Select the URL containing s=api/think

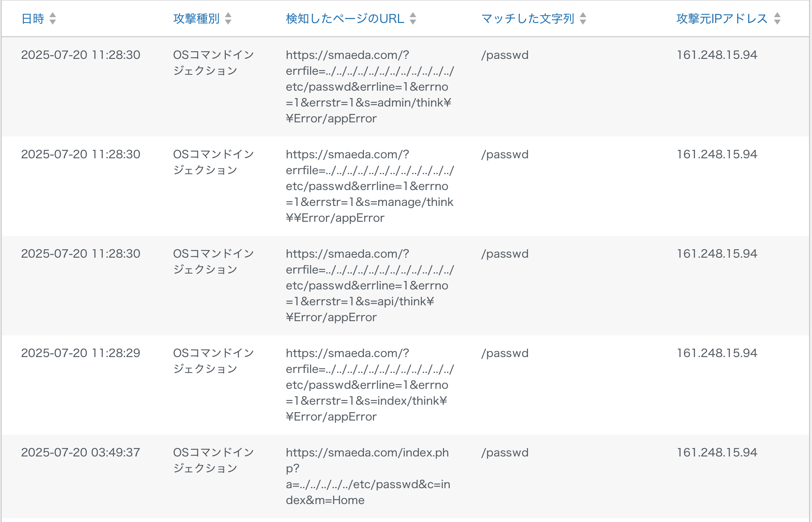[370, 286]
